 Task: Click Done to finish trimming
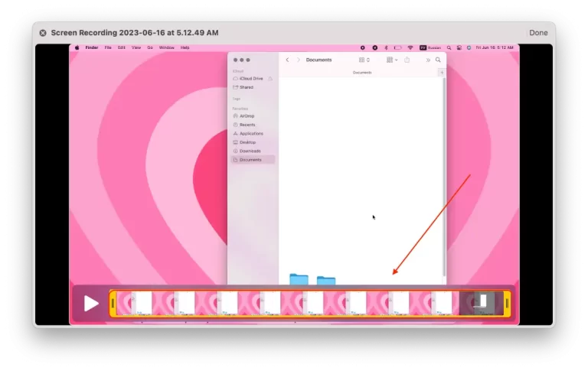(x=538, y=33)
